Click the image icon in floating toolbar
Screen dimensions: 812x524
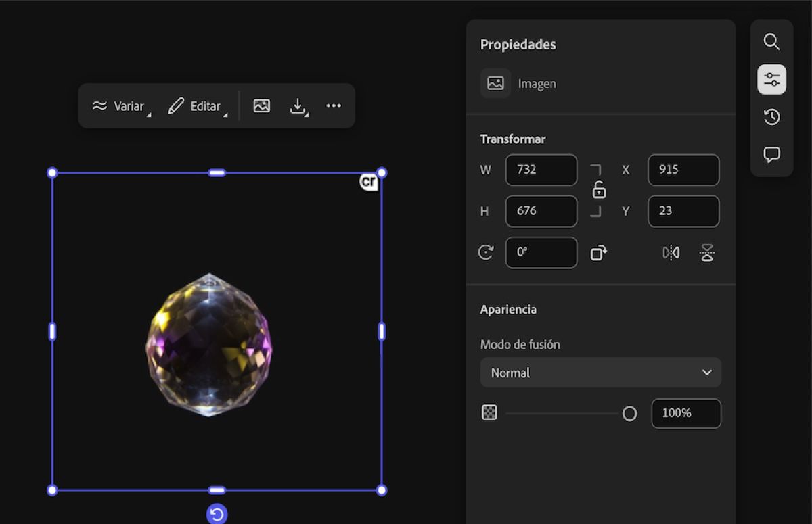pyautogui.click(x=261, y=106)
